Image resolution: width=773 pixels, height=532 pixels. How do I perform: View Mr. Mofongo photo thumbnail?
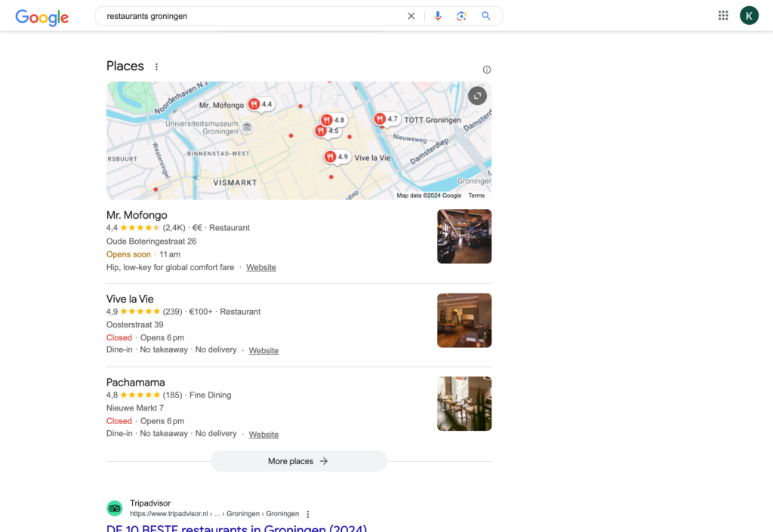tap(464, 236)
